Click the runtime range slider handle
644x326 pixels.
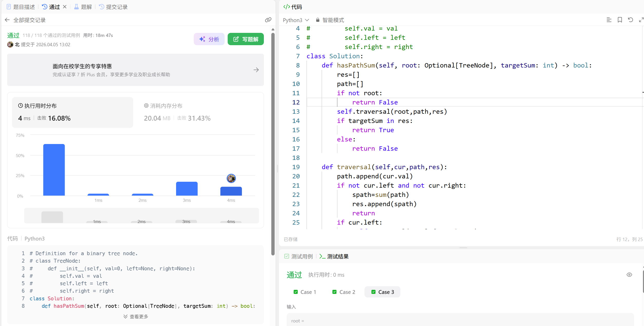click(x=52, y=217)
